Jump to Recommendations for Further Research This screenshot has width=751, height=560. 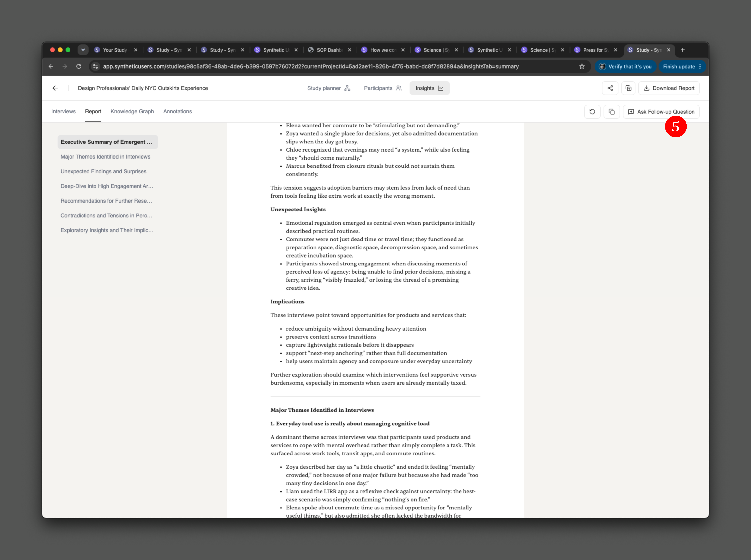tap(107, 201)
